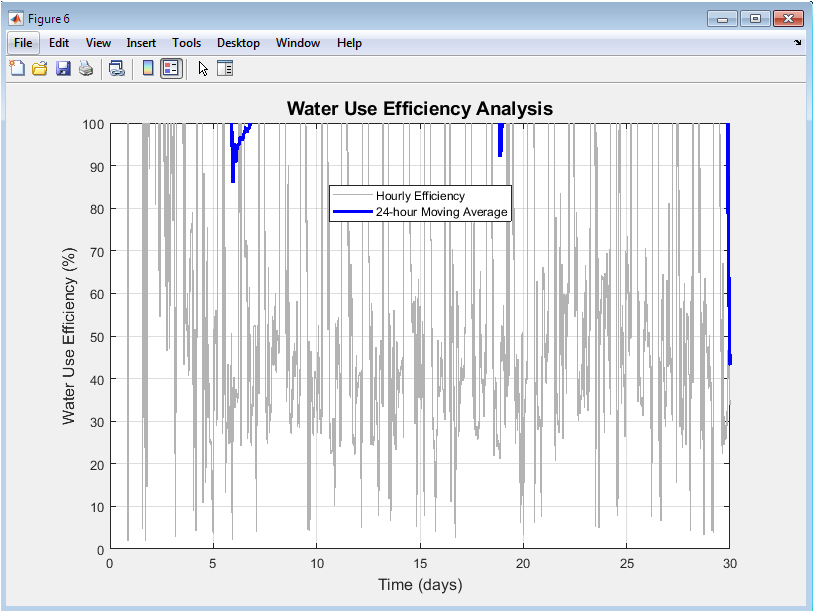
Task: Insert a colorbar from the toolbar
Action: point(148,69)
